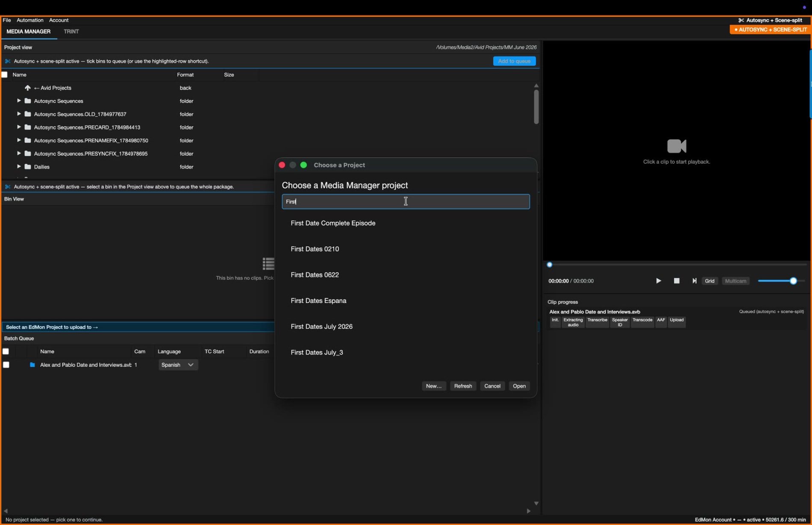Expand the Autosync Sequences folder
The image size is (812, 525).
19,101
